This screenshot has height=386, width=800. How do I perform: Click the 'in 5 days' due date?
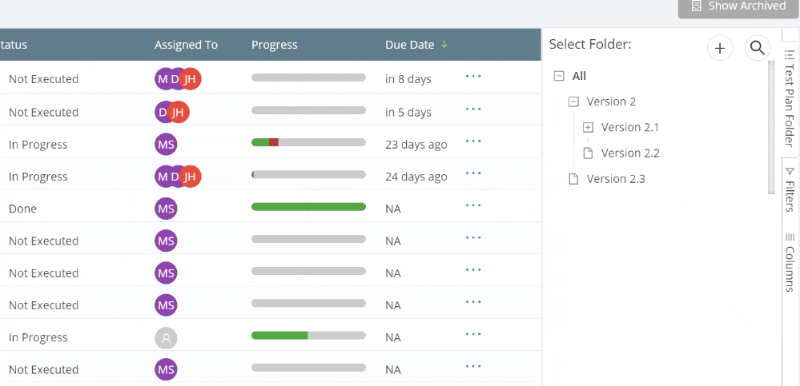click(408, 112)
